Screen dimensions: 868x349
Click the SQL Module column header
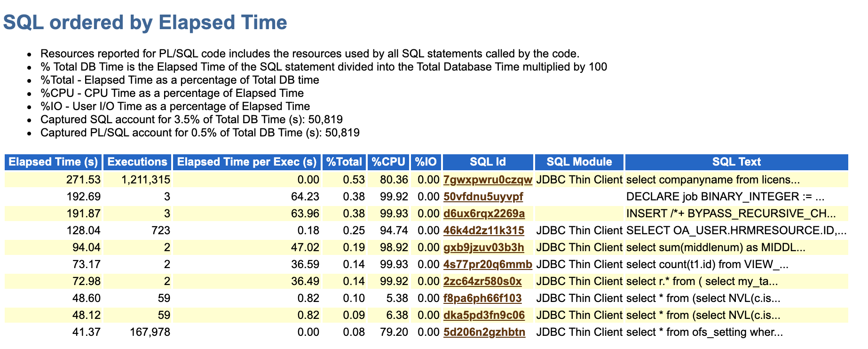point(579,162)
